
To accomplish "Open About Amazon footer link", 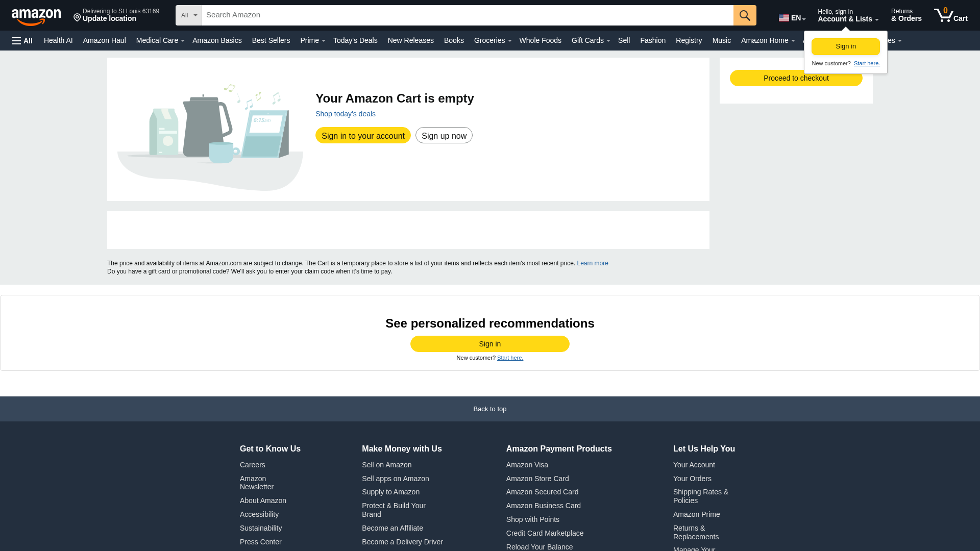I will (x=263, y=500).
